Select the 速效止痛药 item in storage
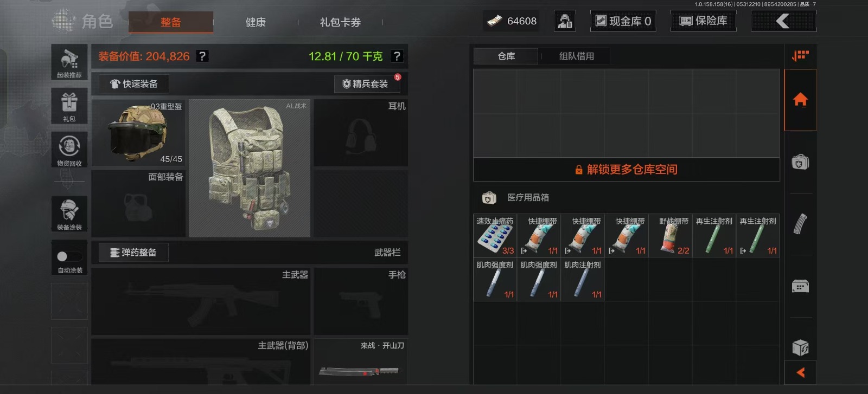This screenshot has width=868, height=394. pos(495,235)
